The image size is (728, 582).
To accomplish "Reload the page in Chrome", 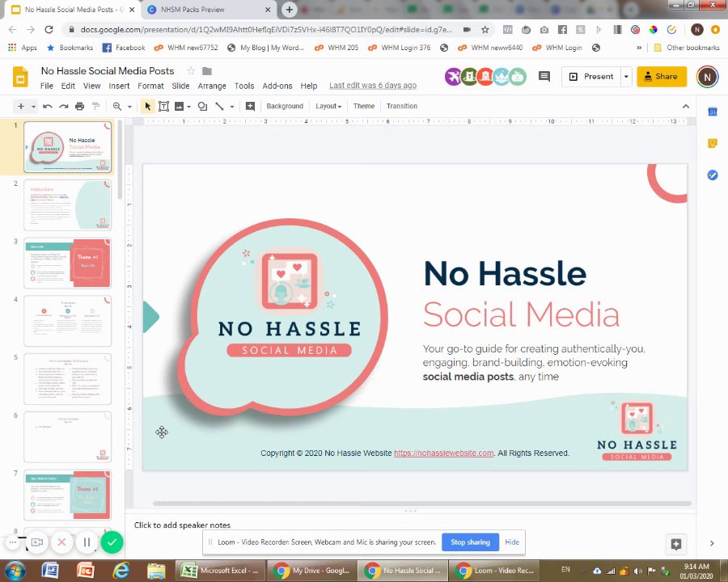I will pos(49,30).
